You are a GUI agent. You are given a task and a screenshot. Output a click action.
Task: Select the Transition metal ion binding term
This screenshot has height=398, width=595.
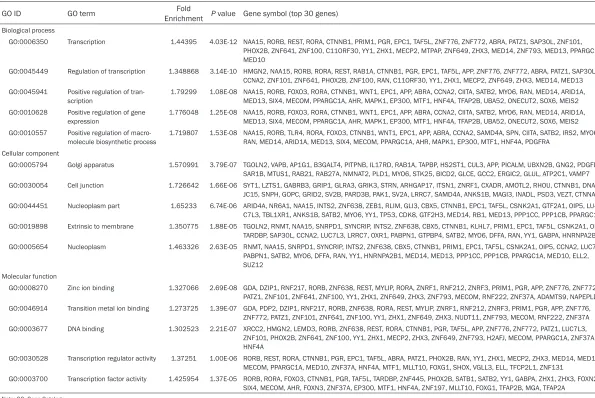click(x=108, y=308)
